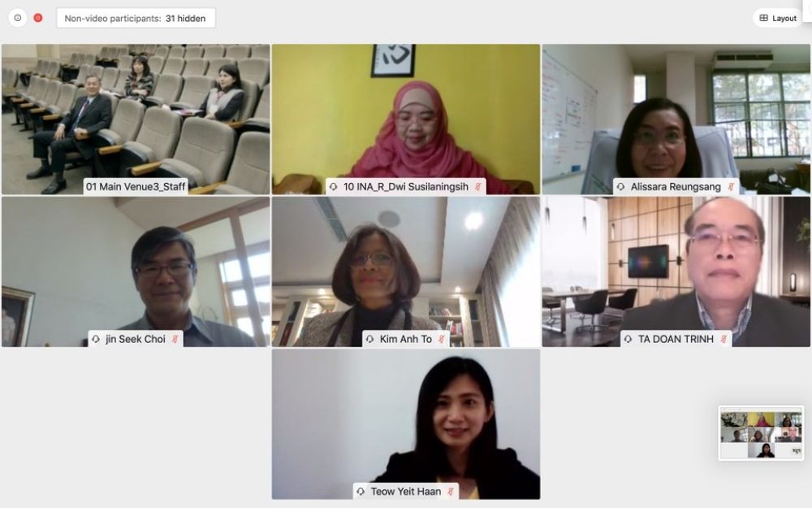
Task: Select the Teow Yeit Haan video tile
Action: [406, 424]
